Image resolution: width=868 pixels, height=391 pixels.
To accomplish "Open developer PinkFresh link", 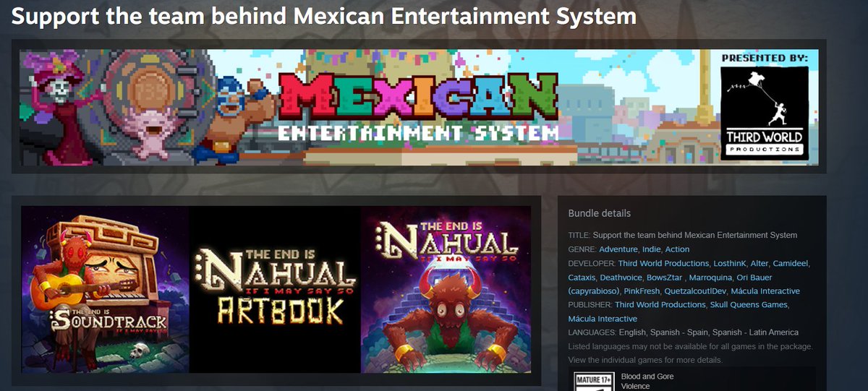I will pos(642,291).
